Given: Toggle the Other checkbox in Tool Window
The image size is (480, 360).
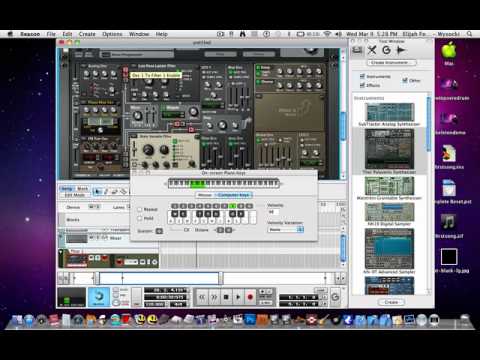Looking at the screenshot, I should 405,80.
